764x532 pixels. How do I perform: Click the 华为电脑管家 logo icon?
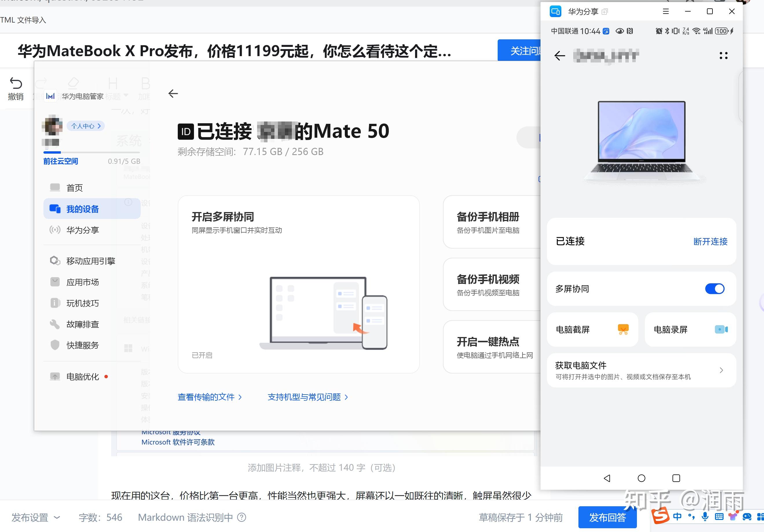[50, 96]
